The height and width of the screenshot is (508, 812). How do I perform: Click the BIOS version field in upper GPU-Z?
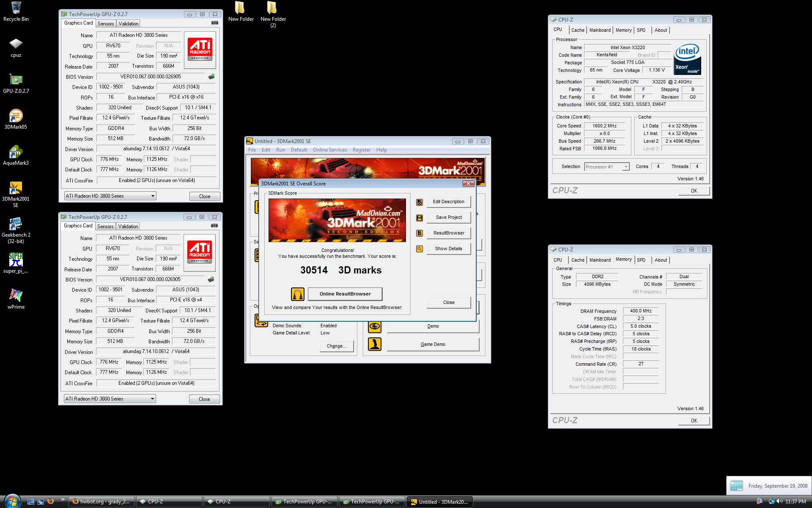[x=151, y=77]
